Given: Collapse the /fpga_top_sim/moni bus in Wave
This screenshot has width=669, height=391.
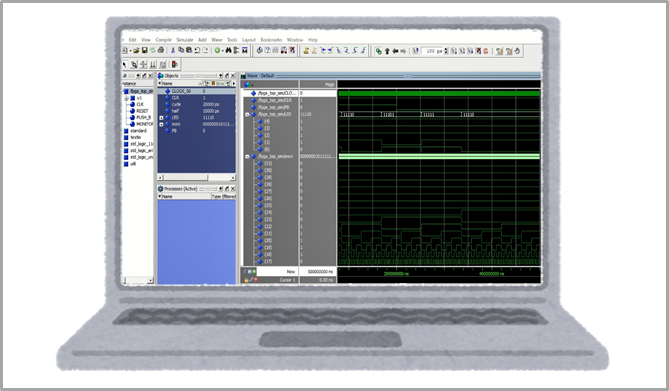Looking at the screenshot, I should click(x=247, y=157).
